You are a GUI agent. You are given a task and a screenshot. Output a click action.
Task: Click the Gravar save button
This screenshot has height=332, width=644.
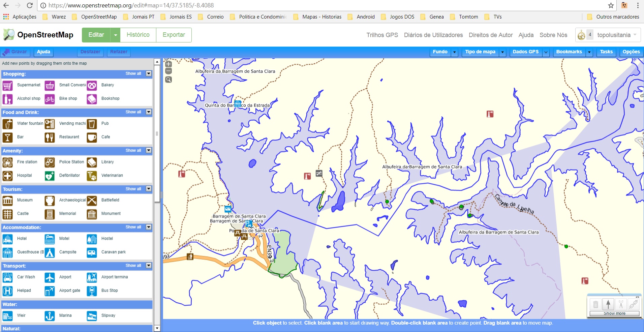(15, 52)
